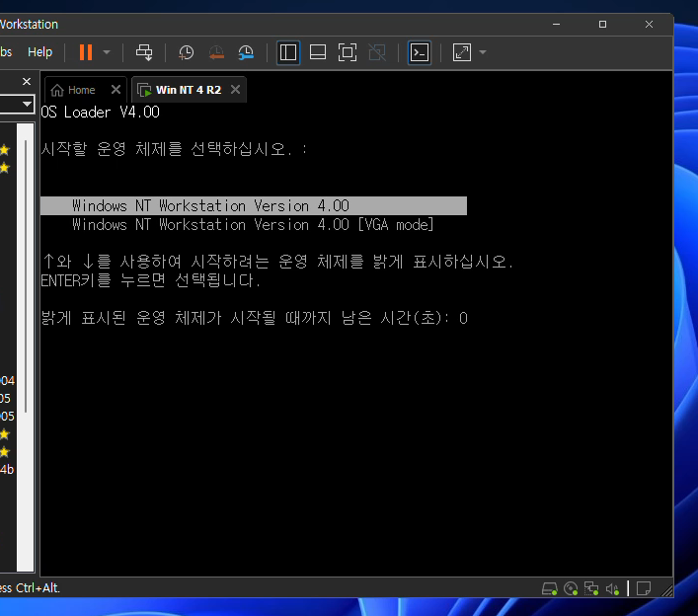
Task: Enter full screen mode
Action: click(x=348, y=52)
